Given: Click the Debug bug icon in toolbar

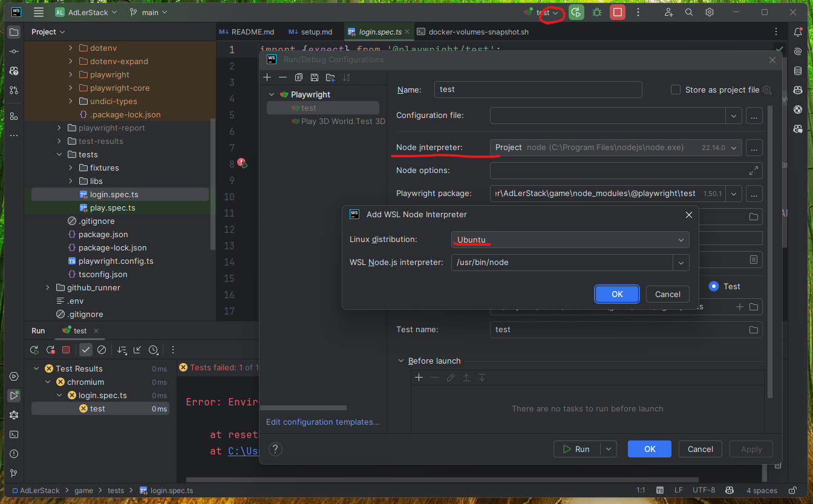Looking at the screenshot, I should tap(597, 12).
